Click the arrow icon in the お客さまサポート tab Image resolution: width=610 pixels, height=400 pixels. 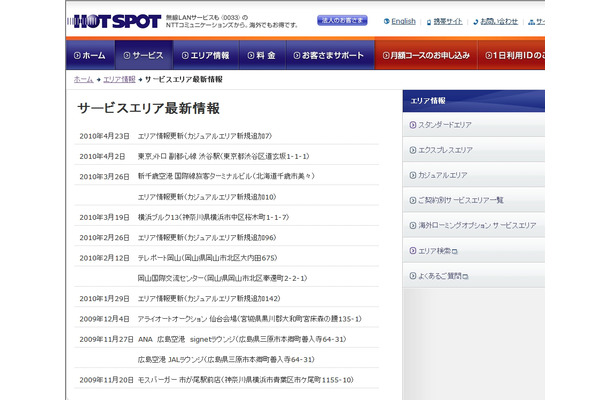pos(297,55)
